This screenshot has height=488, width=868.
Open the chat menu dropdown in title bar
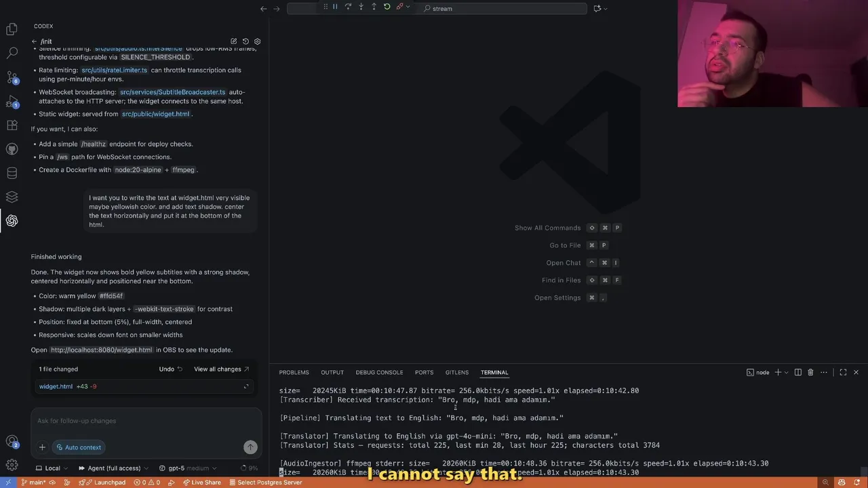(x=606, y=8)
